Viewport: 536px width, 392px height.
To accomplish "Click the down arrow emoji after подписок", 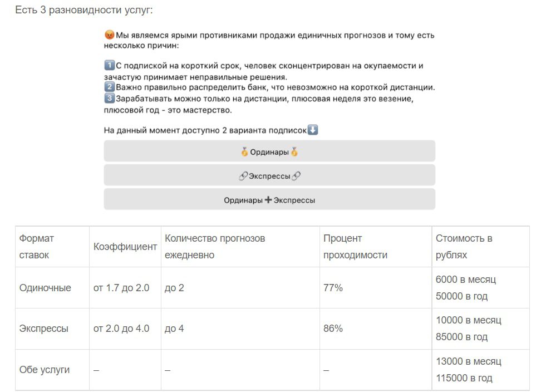I will [x=313, y=130].
